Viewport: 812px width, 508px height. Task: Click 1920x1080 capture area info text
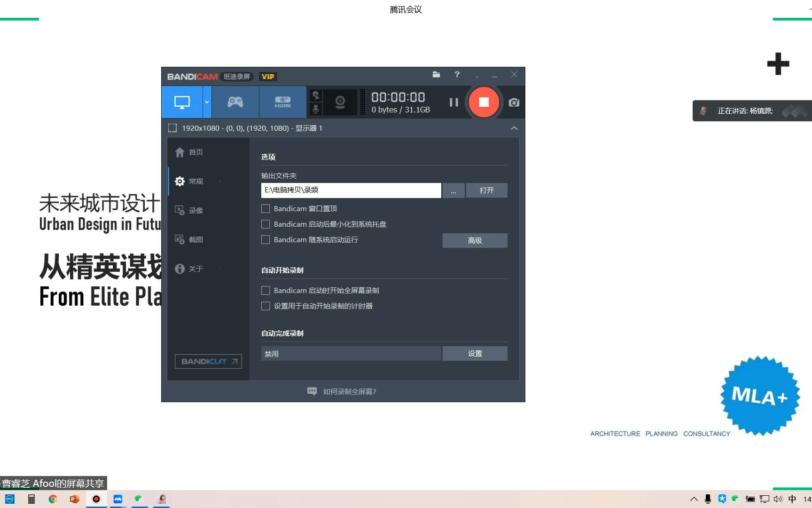(252, 128)
